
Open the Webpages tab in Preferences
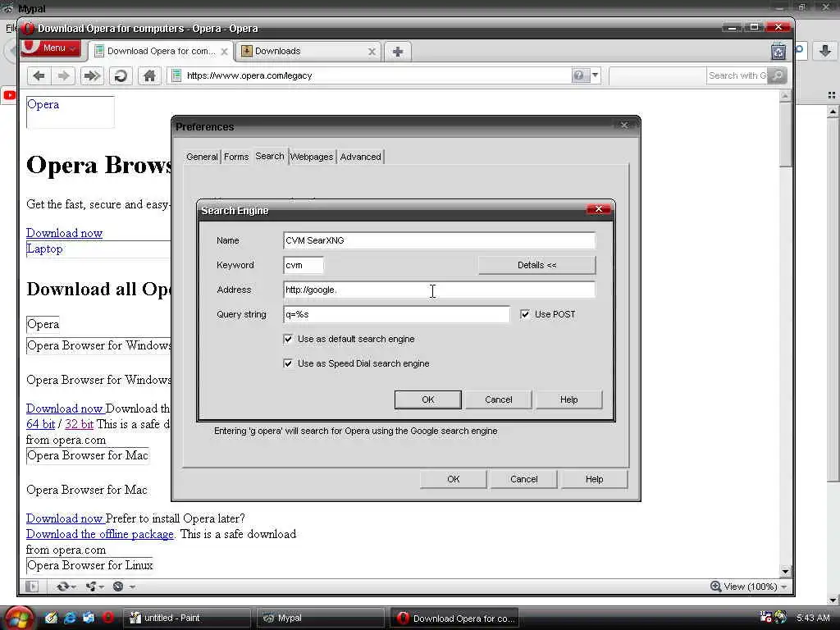coord(312,157)
